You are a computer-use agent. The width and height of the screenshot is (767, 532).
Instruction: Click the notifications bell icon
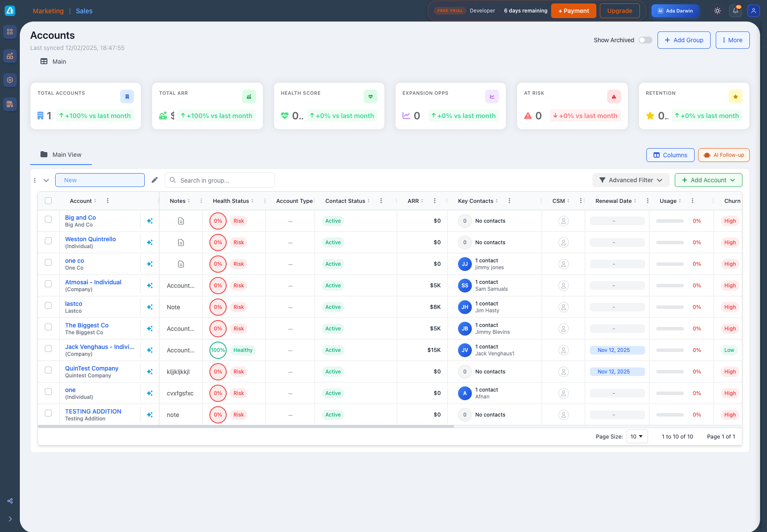point(736,11)
